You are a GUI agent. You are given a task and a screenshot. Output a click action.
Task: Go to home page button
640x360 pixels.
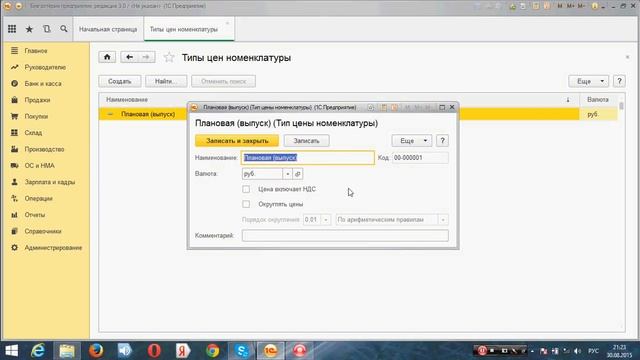(x=107, y=57)
